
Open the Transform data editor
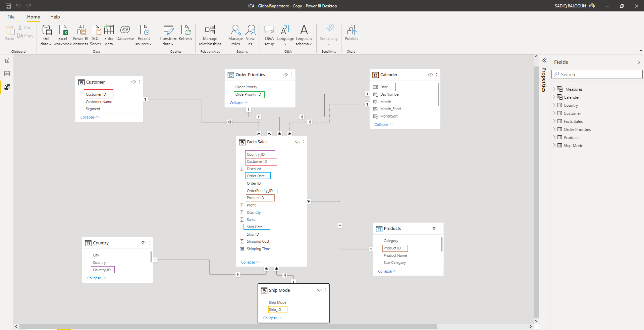pos(168,35)
